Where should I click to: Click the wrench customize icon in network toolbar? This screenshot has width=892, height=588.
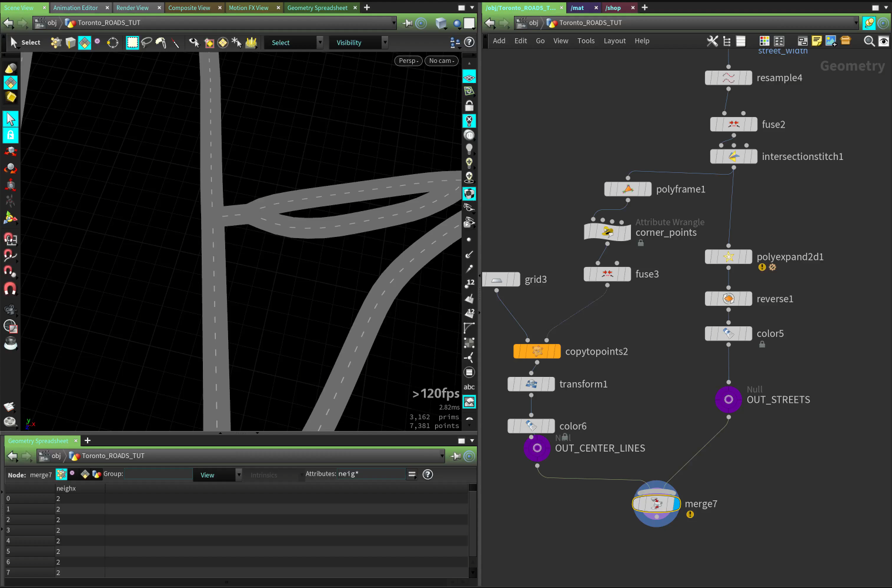(713, 41)
